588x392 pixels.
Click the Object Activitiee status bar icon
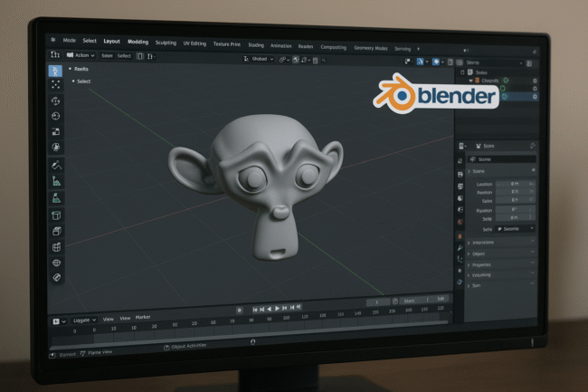(x=166, y=348)
